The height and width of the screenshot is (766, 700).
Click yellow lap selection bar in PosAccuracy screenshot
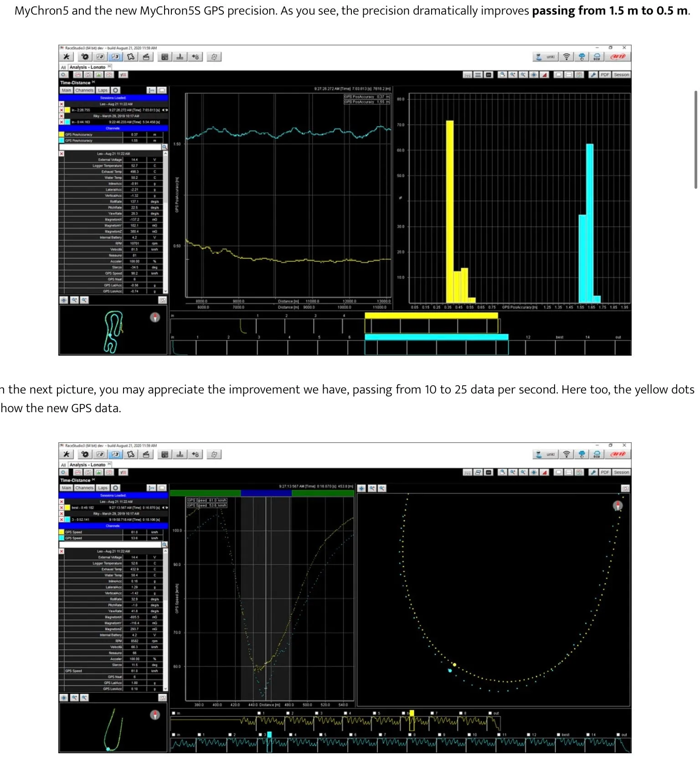tap(431, 315)
